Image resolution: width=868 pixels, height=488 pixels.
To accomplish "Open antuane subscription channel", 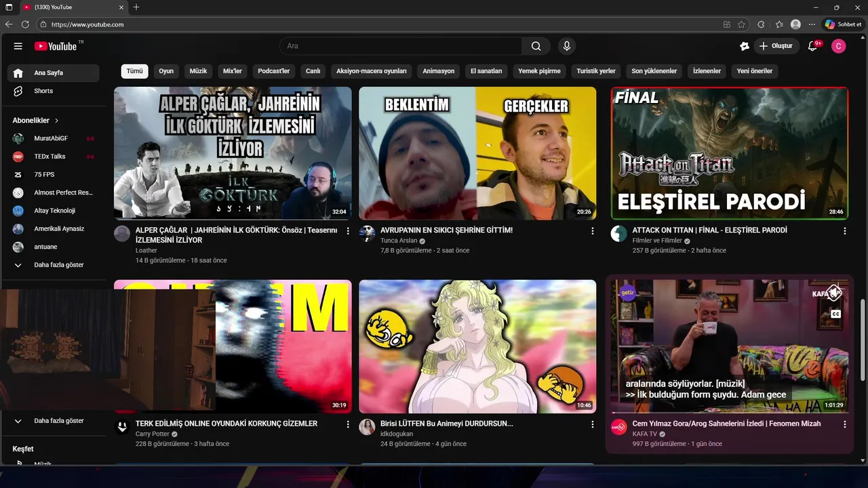I will (53, 247).
